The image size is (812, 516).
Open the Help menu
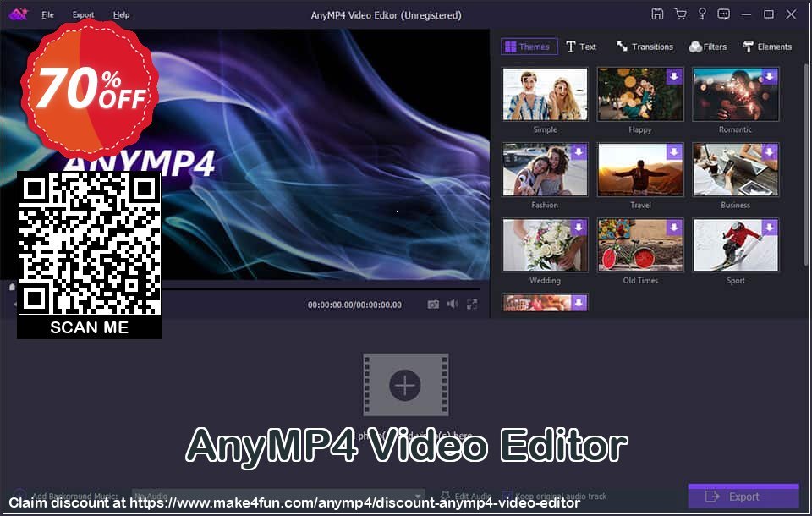coord(121,15)
